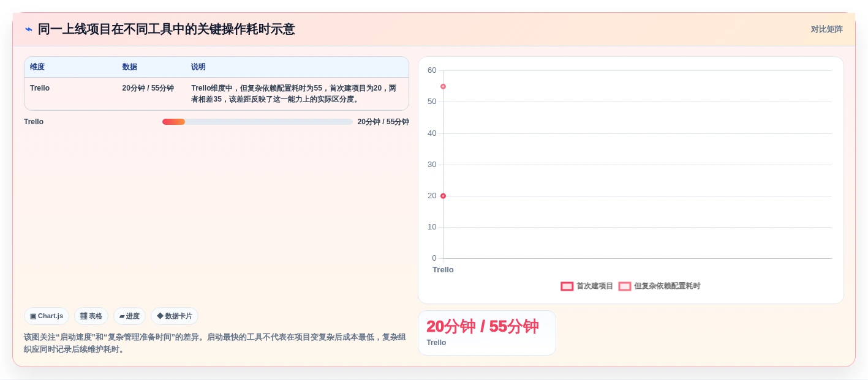Click the 说明 column header
Viewport: 868px width, 380px height.
[x=198, y=67]
